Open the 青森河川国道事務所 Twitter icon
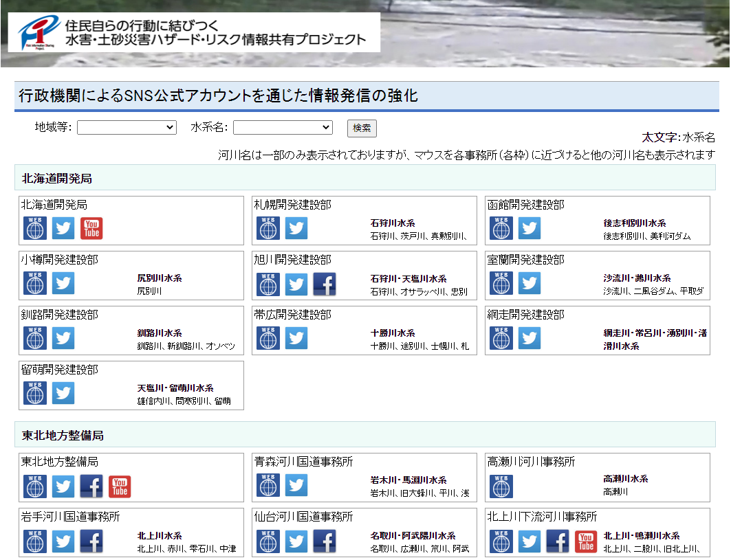The image size is (731, 560). tap(296, 486)
